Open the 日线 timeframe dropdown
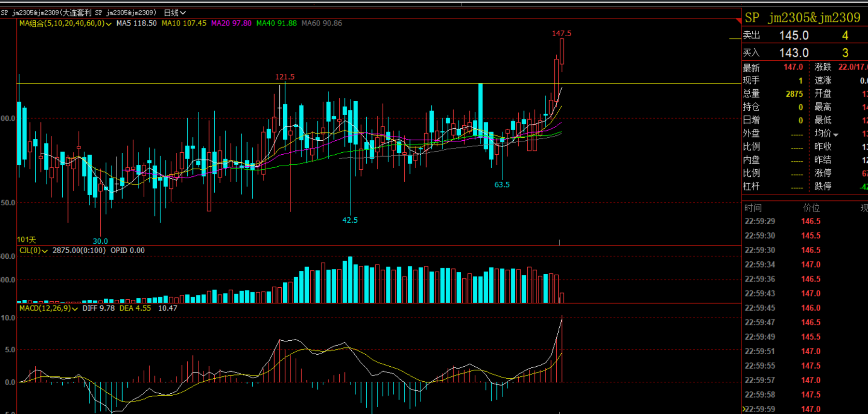This screenshot has width=868, height=414. pos(175,13)
